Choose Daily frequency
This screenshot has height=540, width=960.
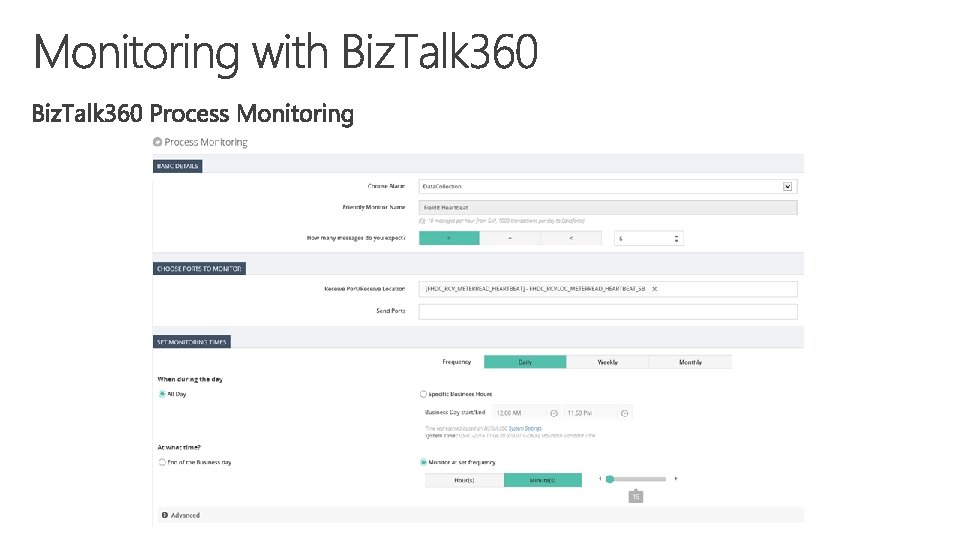(x=525, y=362)
